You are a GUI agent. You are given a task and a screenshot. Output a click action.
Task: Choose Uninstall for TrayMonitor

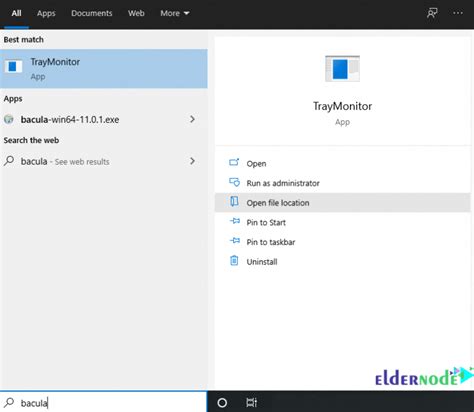343,262
